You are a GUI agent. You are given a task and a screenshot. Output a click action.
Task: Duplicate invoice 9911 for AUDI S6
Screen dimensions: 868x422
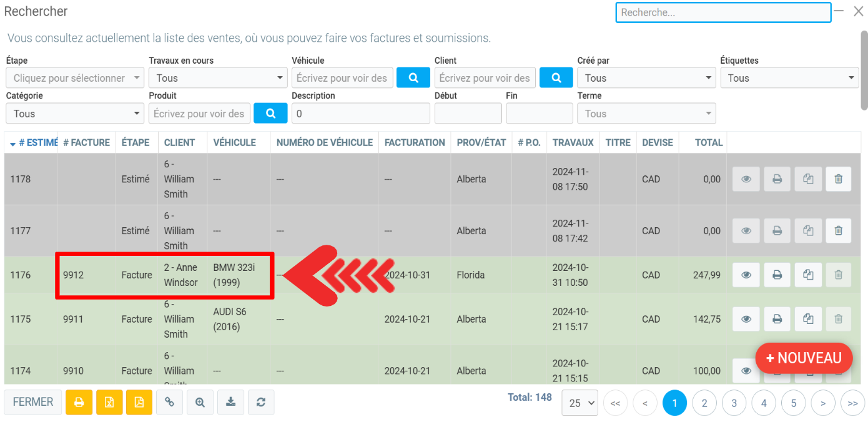tap(808, 319)
